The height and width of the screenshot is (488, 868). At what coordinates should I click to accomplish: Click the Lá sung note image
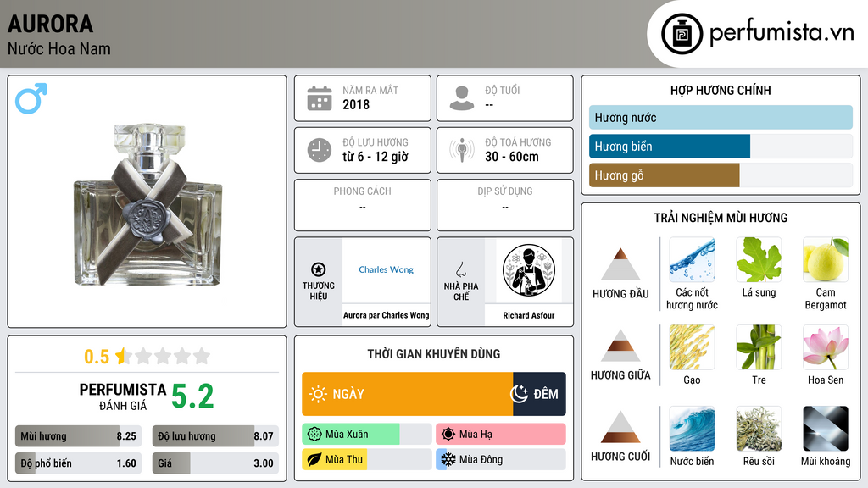[x=759, y=259]
